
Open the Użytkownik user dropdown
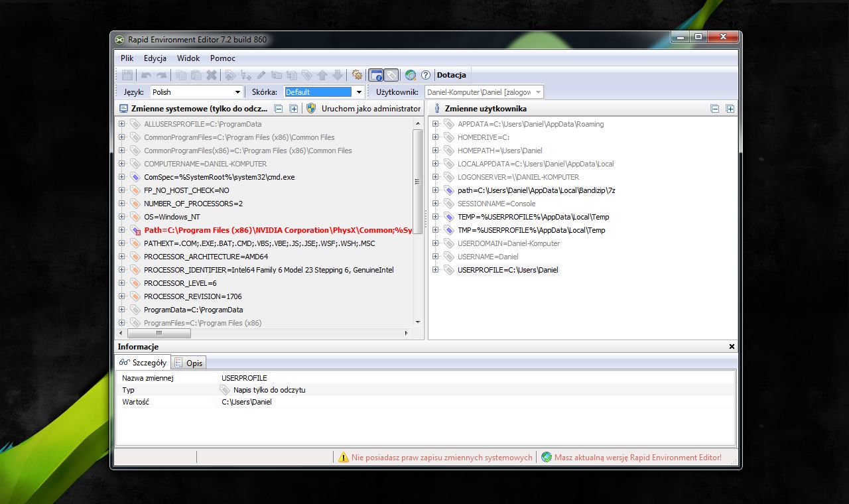pyautogui.click(x=537, y=92)
